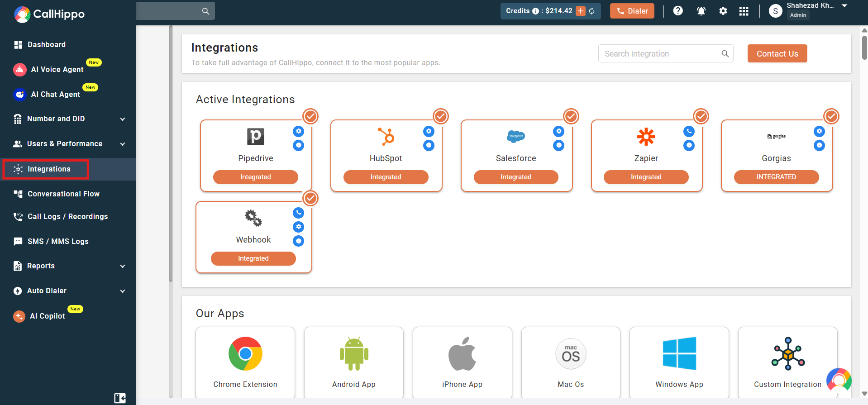Click the phone icon on Webhook card
Viewport: 868px width, 405px height.
click(298, 213)
